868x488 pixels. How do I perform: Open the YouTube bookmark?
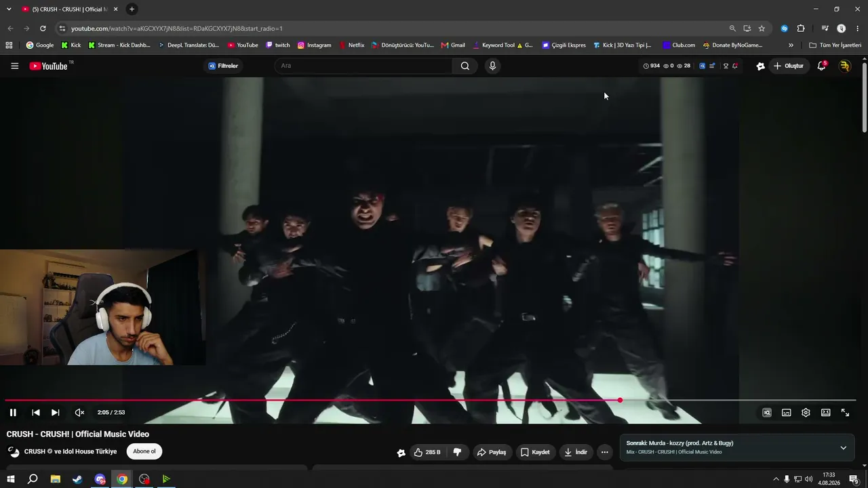click(x=243, y=45)
